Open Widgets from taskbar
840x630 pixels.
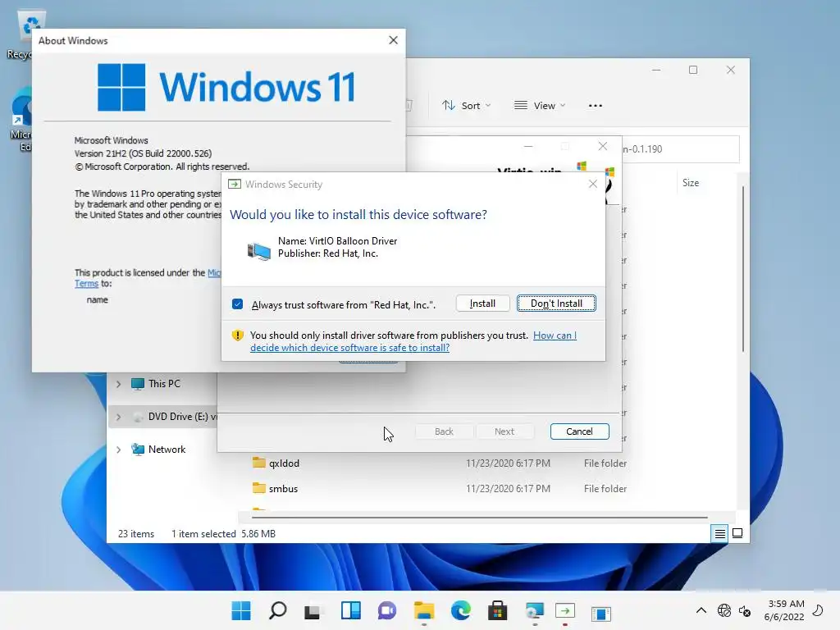(351, 610)
